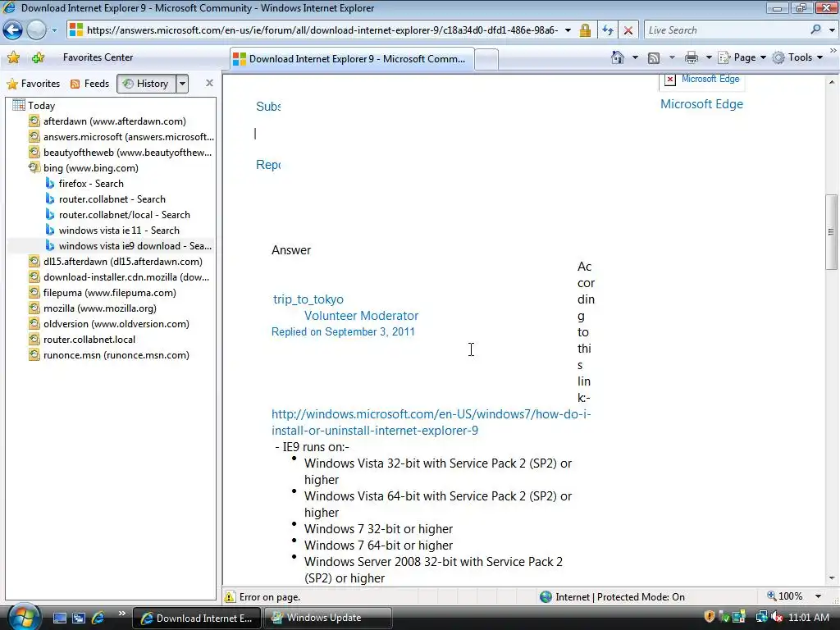Show the Favorites list in the panel
This screenshot has width=840, height=630.
[33, 84]
